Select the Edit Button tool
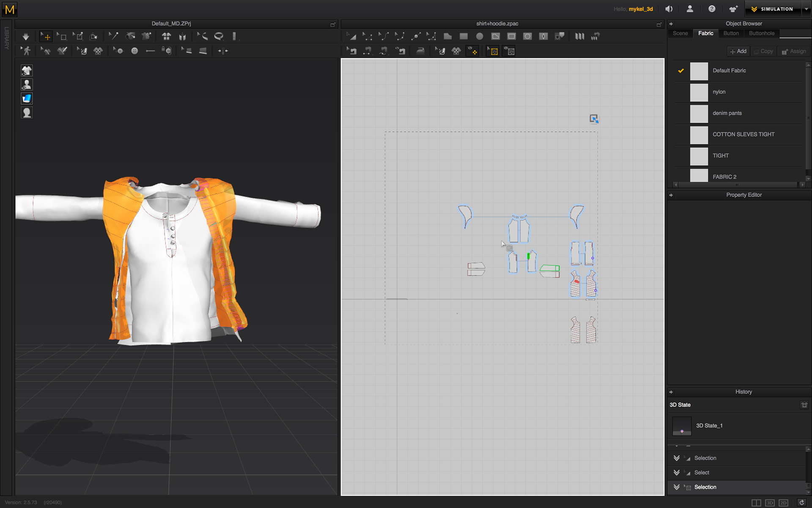The height and width of the screenshot is (508, 812). click(x=118, y=51)
